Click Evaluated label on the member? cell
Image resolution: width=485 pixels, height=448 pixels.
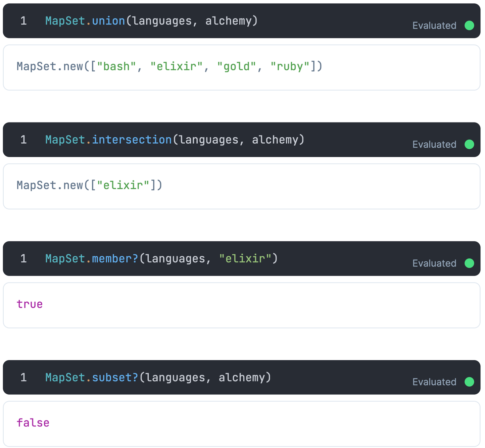coord(434,263)
